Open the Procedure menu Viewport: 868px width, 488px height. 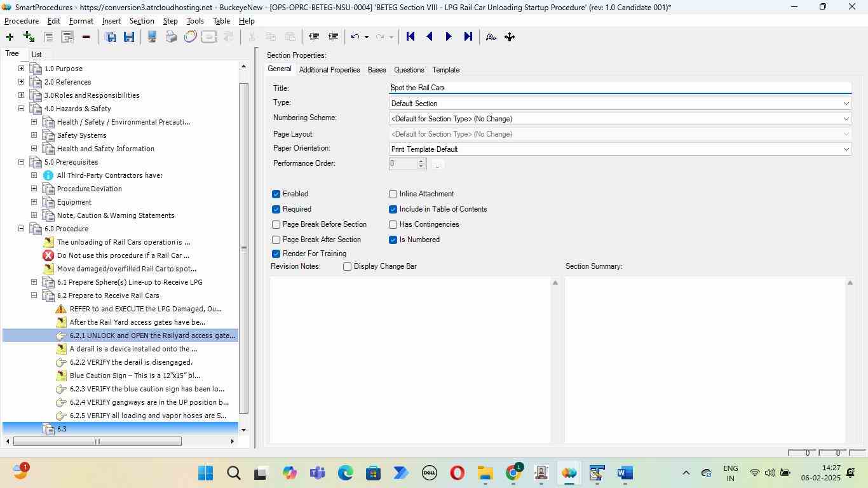click(x=22, y=21)
